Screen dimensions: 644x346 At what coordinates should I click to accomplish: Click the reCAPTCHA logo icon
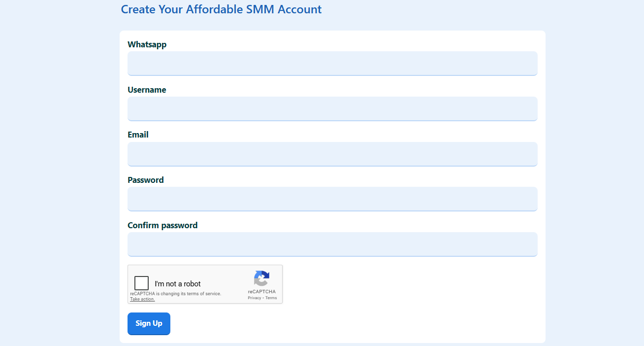point(262,278)
